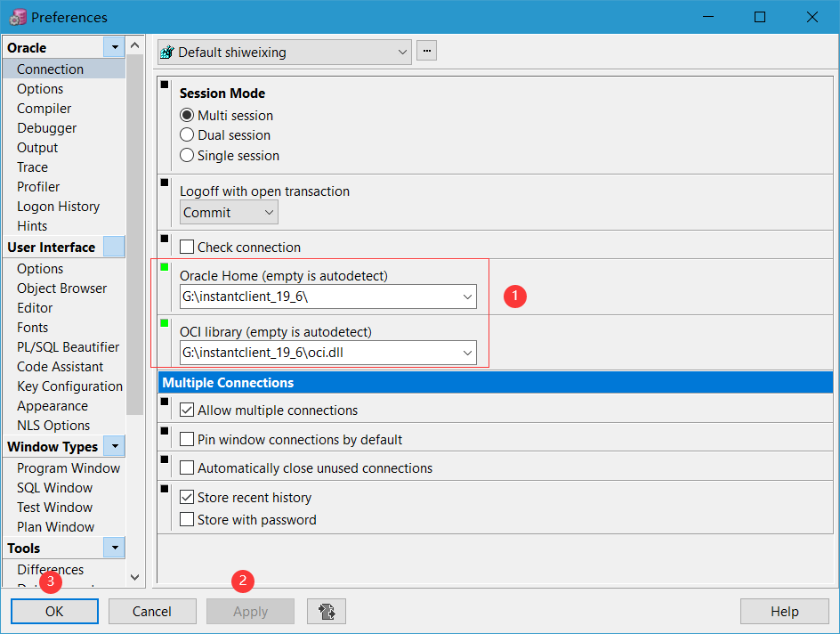Open Plan Window preferences page
Screen dimensions: 840x634
[56, 527]
